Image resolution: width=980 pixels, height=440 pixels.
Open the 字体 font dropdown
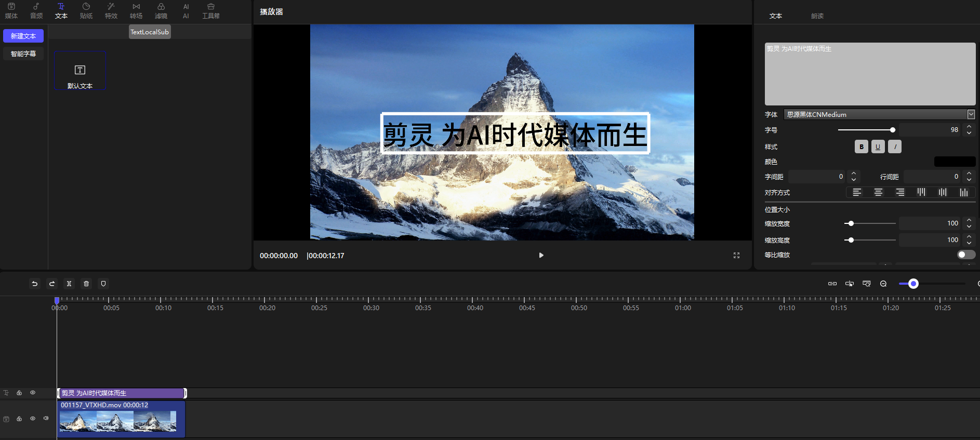[x=971, y=114]
